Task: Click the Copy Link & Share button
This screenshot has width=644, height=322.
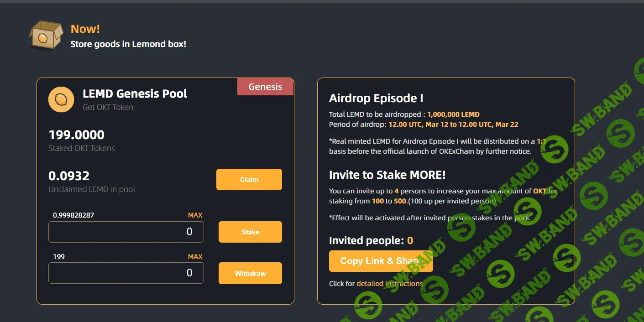Action: [x=381, y=261]
